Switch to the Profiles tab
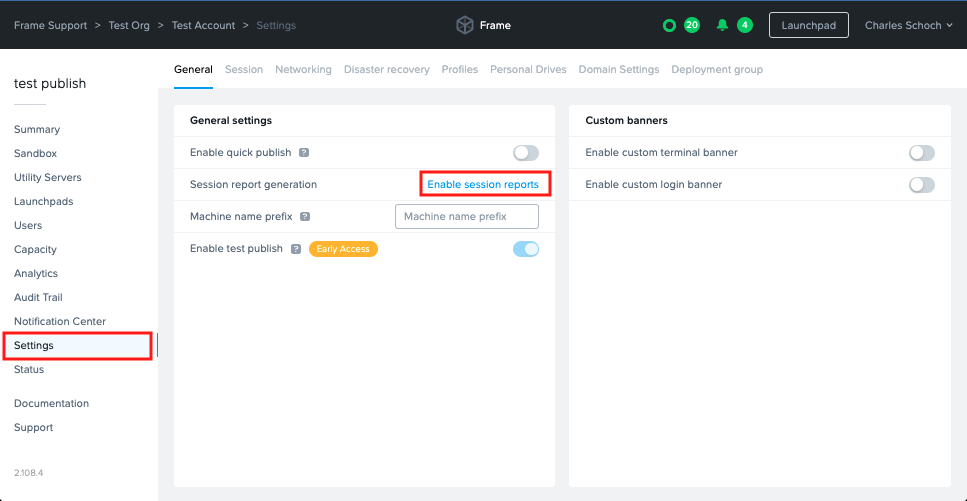The width and height of the screenshot is (967, 501). 459,70
